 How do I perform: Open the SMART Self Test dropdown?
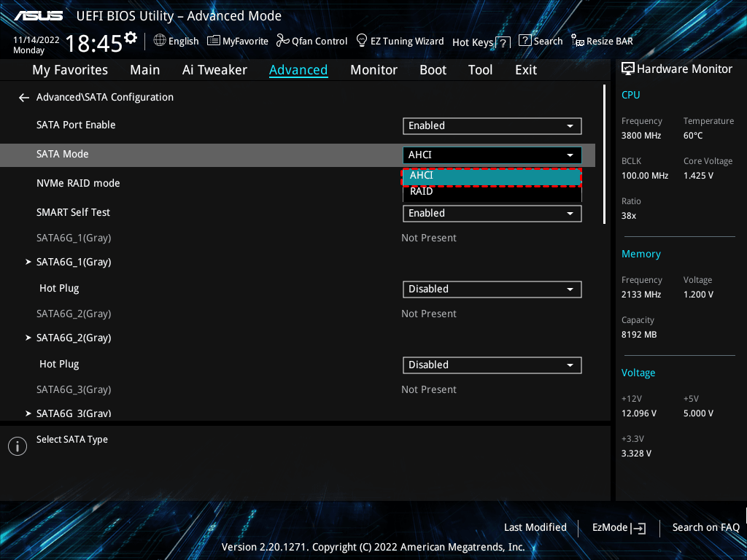click(492, 213)
